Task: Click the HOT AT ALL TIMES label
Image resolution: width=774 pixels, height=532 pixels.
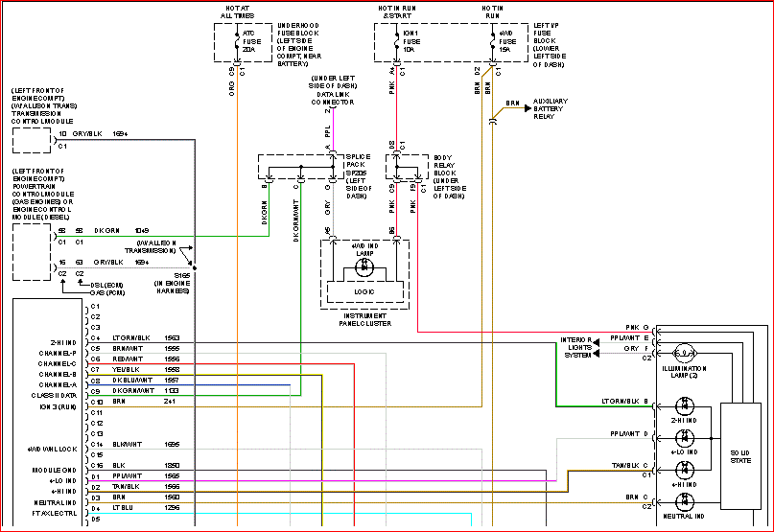Action: click(x=238, y=12)
